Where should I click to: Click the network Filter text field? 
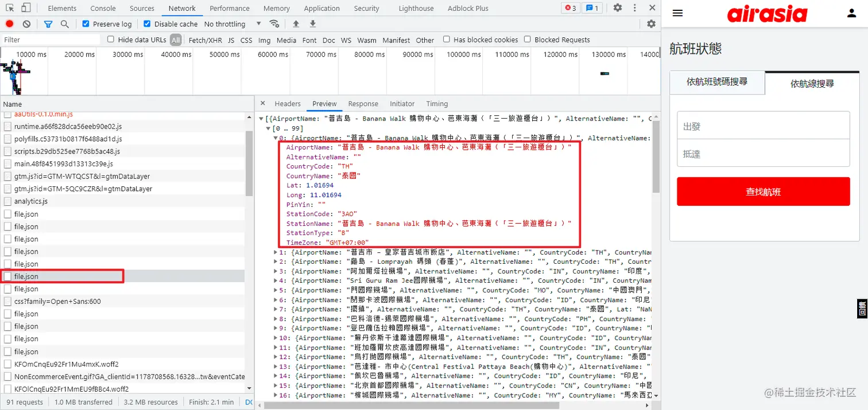click(x=52, y=40)
